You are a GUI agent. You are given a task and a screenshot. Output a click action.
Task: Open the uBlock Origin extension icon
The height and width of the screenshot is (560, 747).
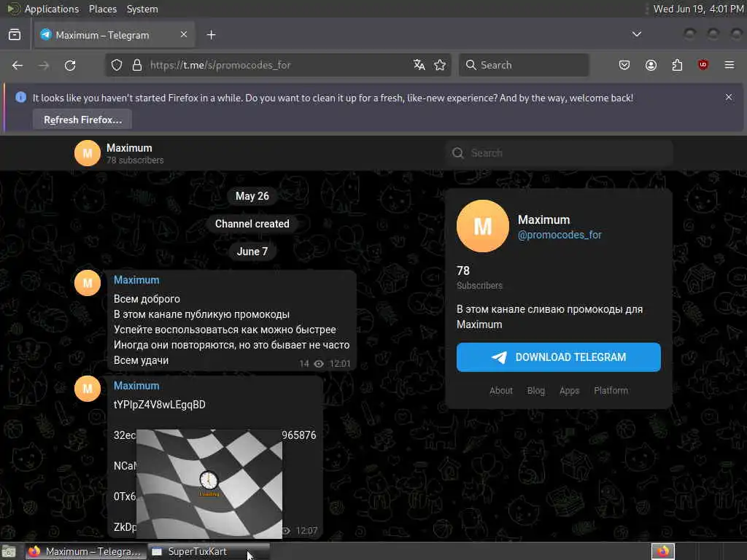[703, 65]
